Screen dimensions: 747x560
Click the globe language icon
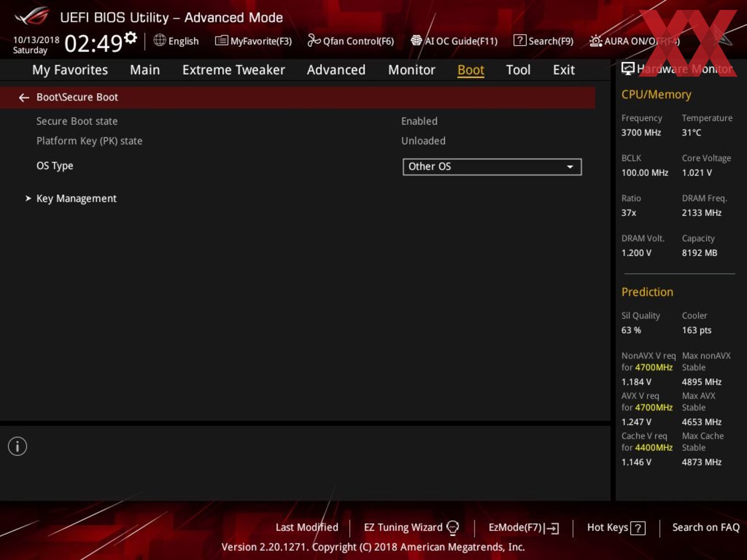tap(159, 40)
